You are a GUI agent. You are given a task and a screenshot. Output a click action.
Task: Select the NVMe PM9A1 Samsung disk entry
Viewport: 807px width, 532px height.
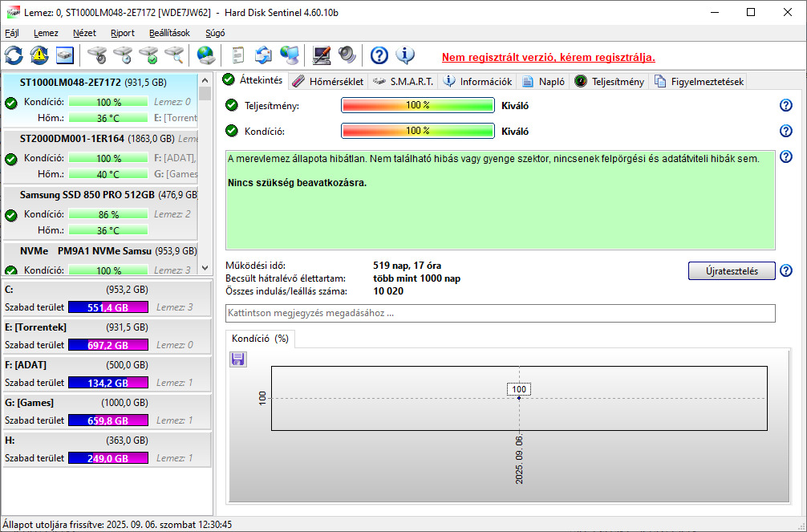[x=100, y=259]
